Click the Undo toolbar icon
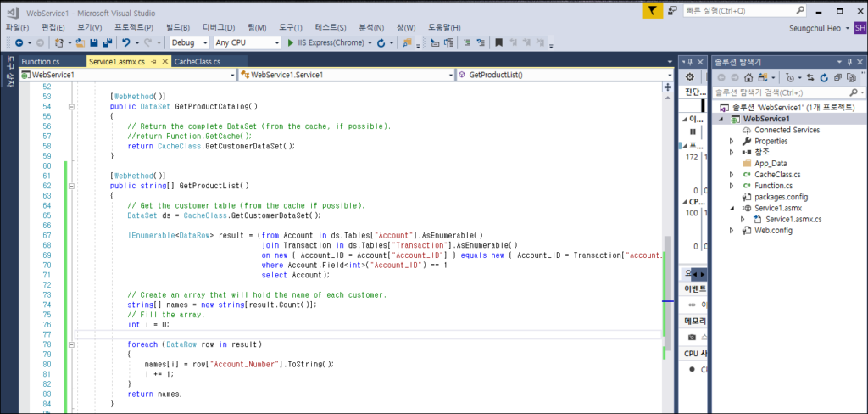This screenshot has height=414, width=868. pyautogui.click(x=127, y=42)
